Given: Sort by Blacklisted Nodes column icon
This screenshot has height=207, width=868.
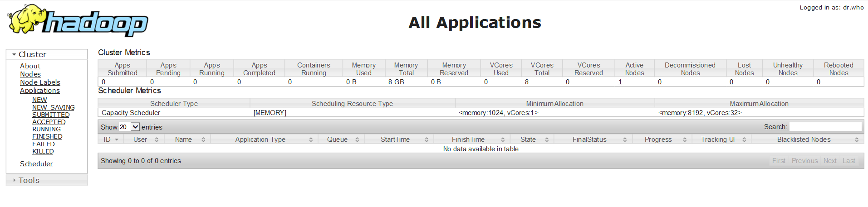Looking at the screenshot, I should [857, 140].
